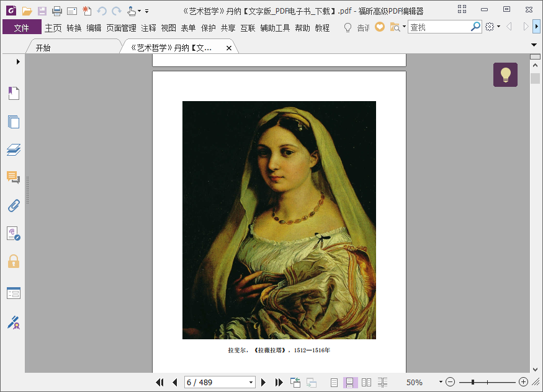Click the lightbulb 告诉我 icon

click(x=348, y=27)
